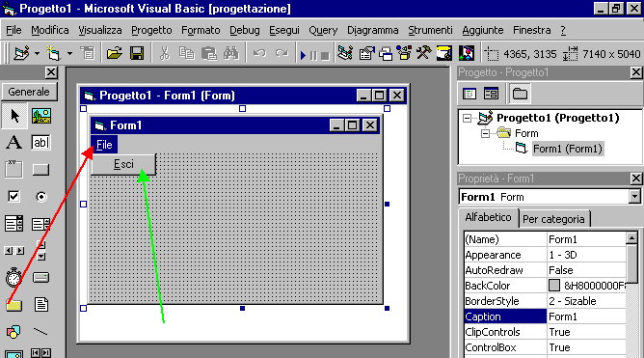Viewport: 644px width, 358px height.
Task: Click the Save project floppy disk icon
Action: 136,53
